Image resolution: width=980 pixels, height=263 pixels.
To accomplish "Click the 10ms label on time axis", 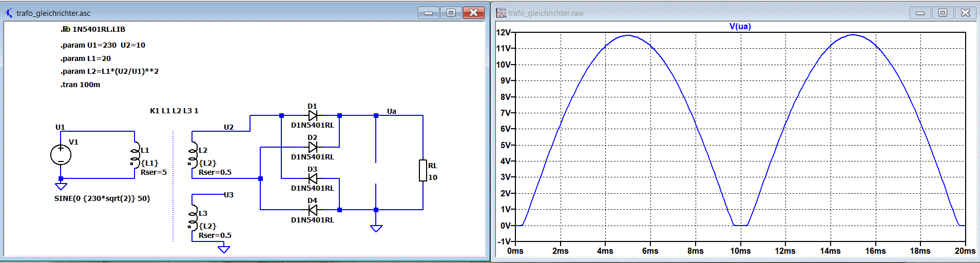I will (740, 251).
